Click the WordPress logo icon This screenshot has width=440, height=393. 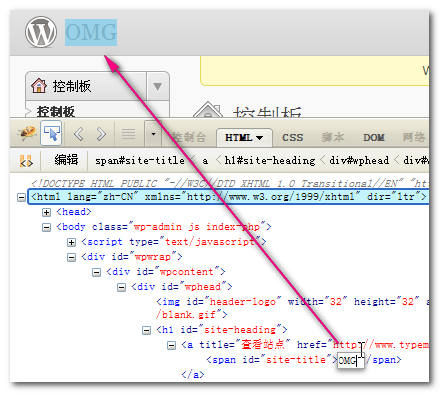pyautogui.click(x=41, y=32)
